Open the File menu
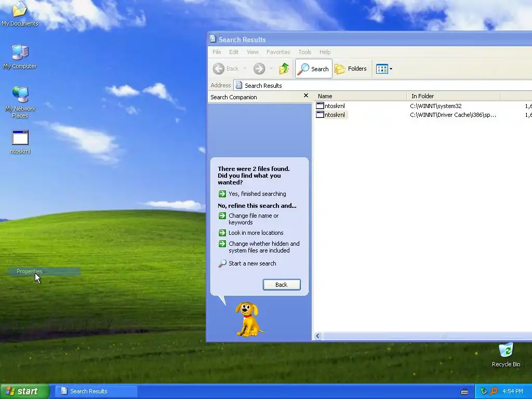This screenshot has width=532, height=399. coord(217,52)
